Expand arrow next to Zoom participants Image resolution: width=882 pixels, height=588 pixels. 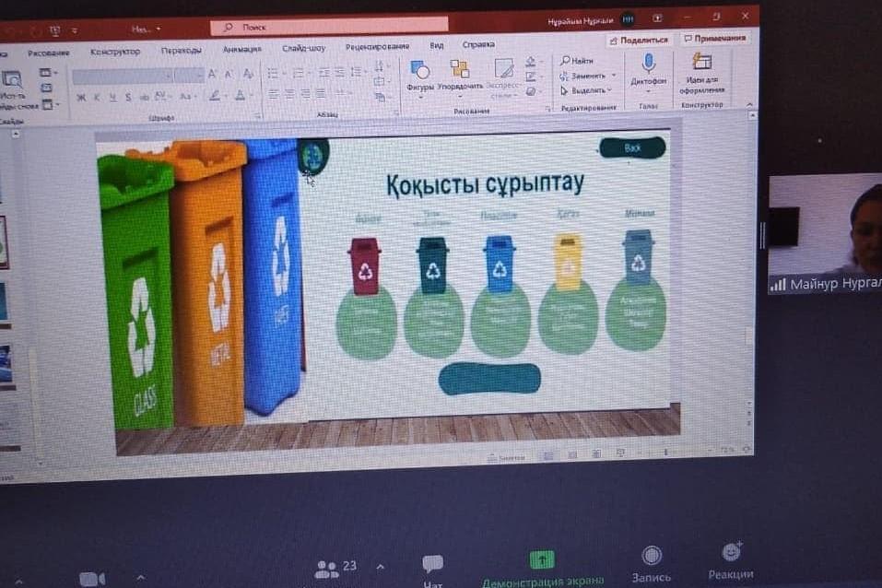pyautogui.click(x=381, y=567)
